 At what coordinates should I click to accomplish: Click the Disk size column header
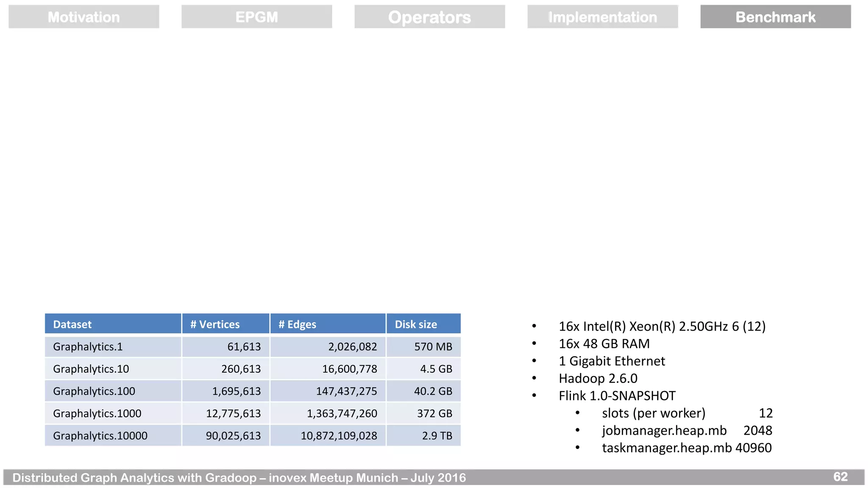tap(423, 324)
